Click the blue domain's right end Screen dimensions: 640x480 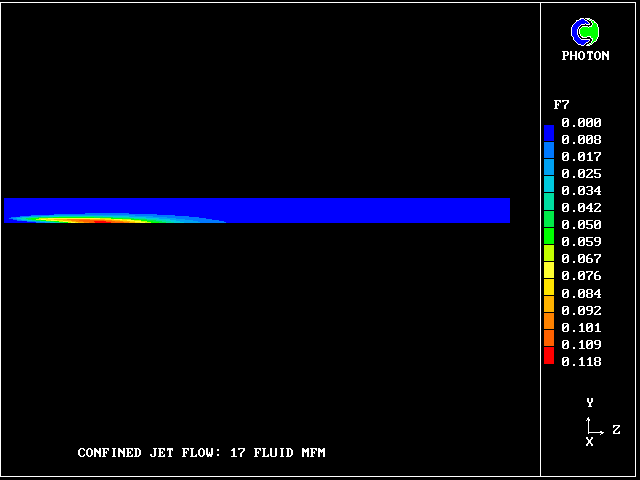[x=505, y=210]
